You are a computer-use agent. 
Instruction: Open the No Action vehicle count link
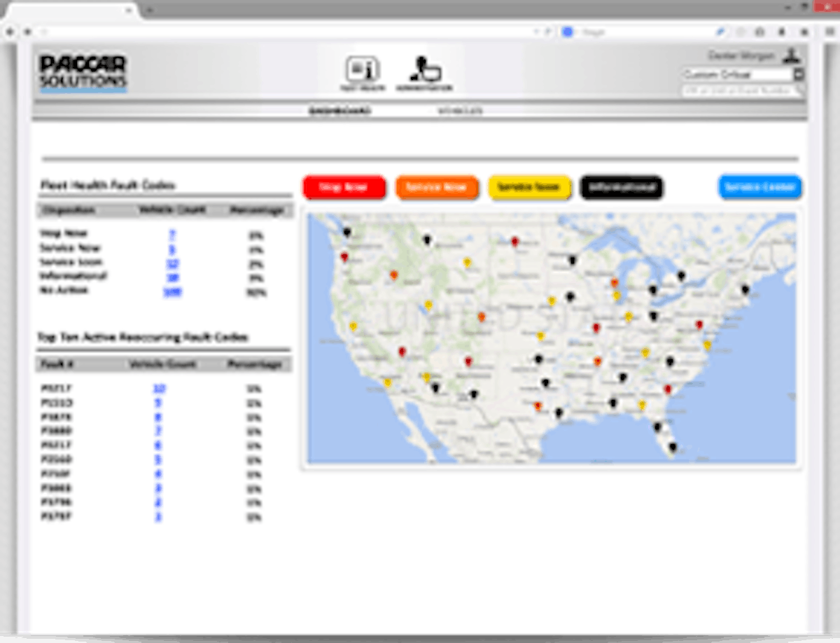[x=174, y=291]
